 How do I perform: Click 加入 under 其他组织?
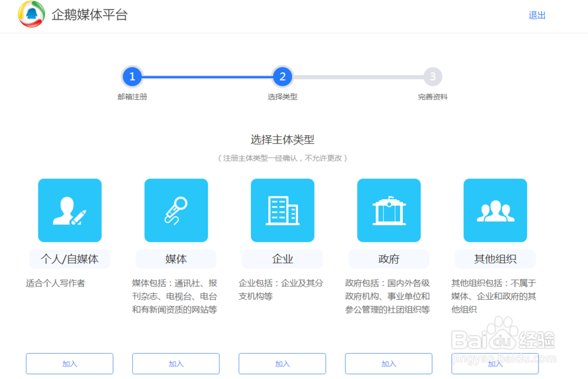pos(495,363)
